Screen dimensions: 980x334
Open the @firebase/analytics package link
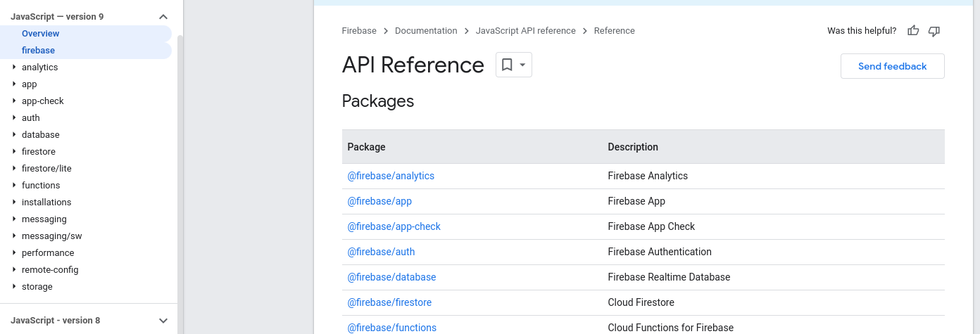point(391,176)
